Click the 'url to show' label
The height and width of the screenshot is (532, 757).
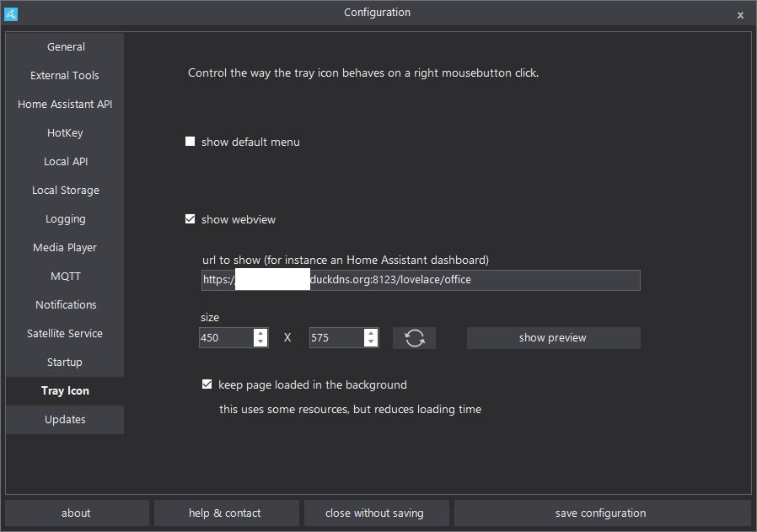pos(346,260)
